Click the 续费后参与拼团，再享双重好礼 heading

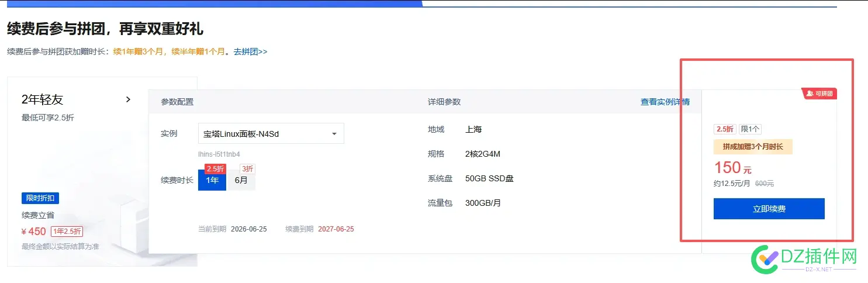(x=105, y=29)
